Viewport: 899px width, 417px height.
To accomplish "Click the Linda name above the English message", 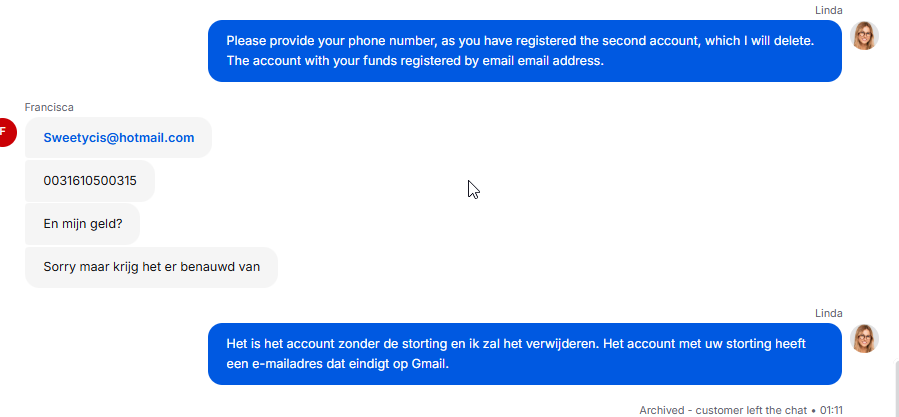I will coord(829,10).
